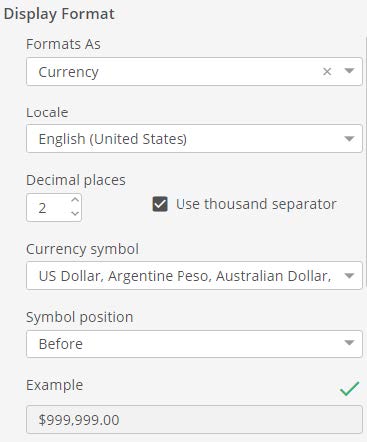The height and width of the screenshot is (442, 367).
Task: Click the green checkmark next to Example
Action: click(x=350, y=388)
